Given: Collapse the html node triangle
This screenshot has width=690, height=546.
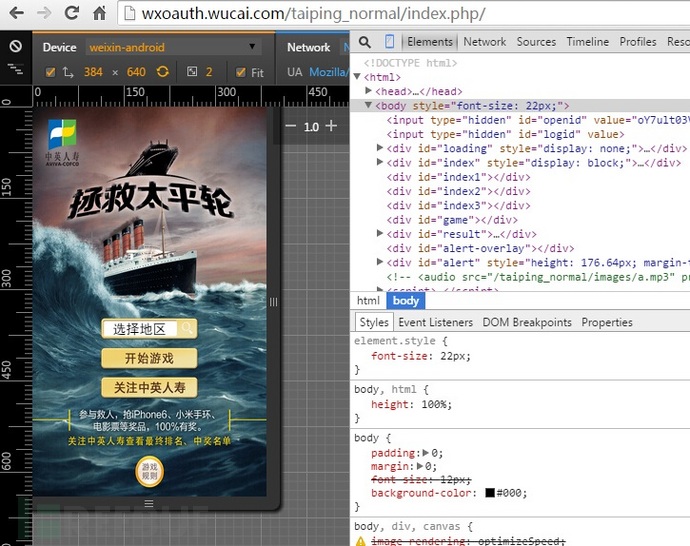Looking at the screenshot, I should click(357, 77).
